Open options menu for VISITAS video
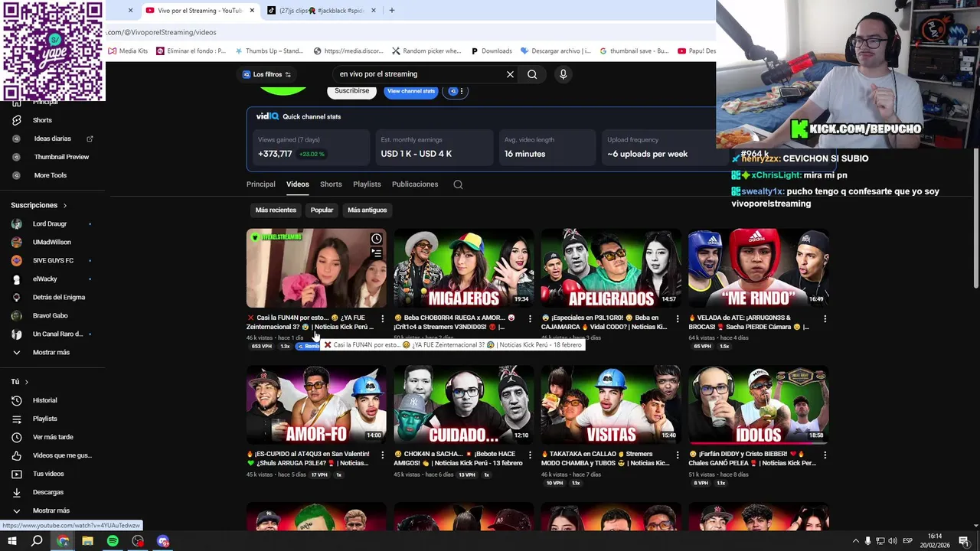 (x=677, y=455)
